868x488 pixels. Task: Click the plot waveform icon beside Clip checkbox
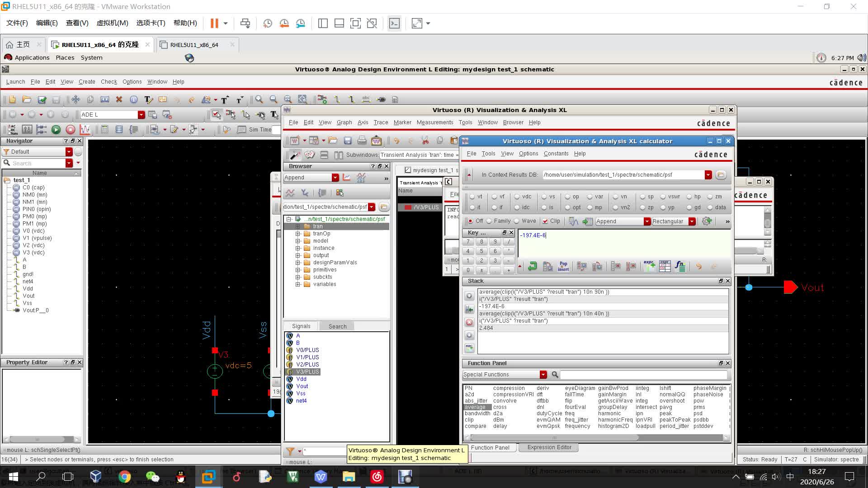[x=573, y=221]
